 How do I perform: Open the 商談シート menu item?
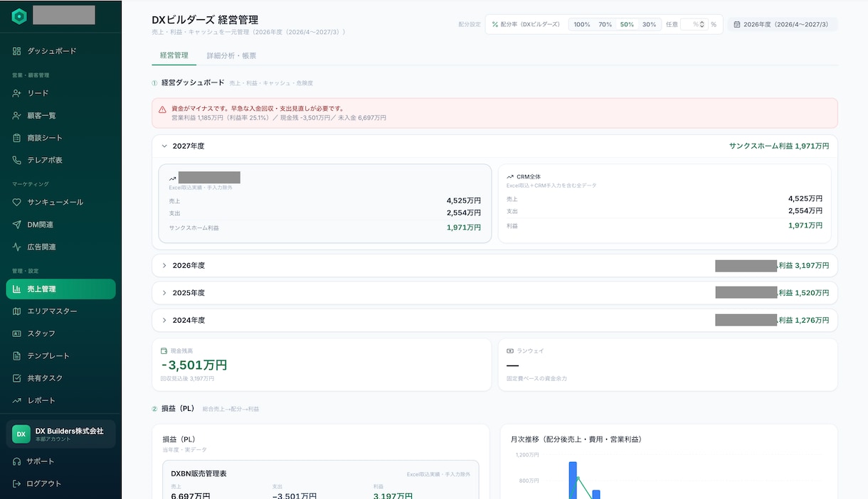[60, 138]
